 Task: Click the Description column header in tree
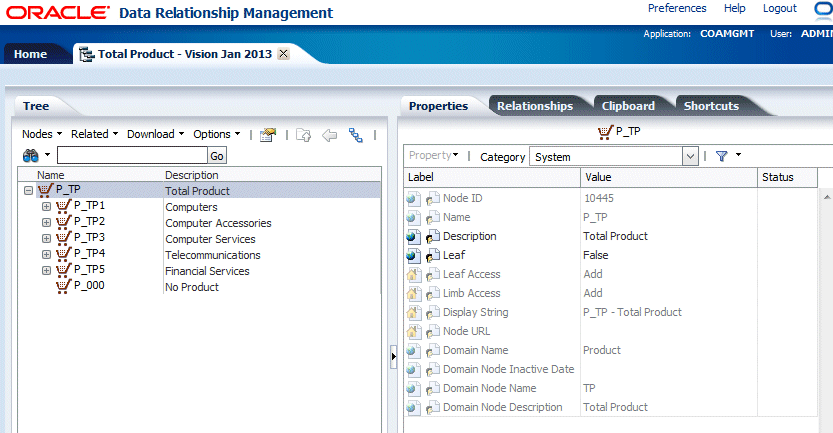[x=192, y=175]
